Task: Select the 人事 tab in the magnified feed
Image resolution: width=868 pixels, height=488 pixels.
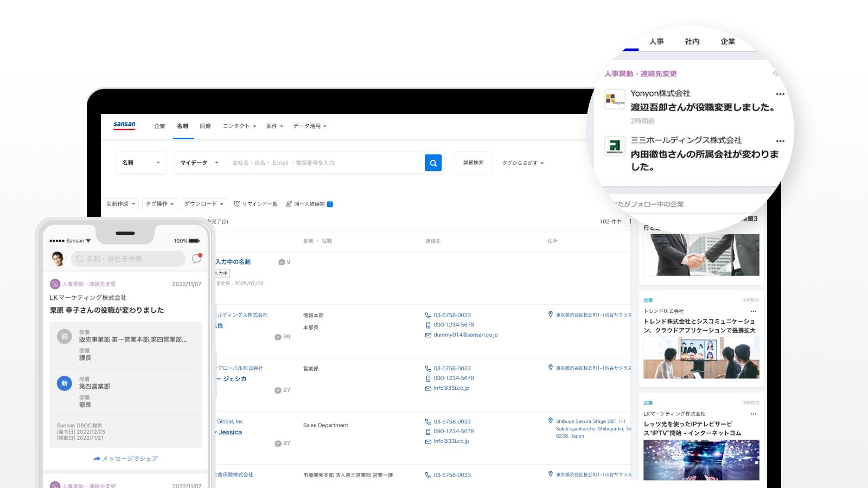Action: 656,41
